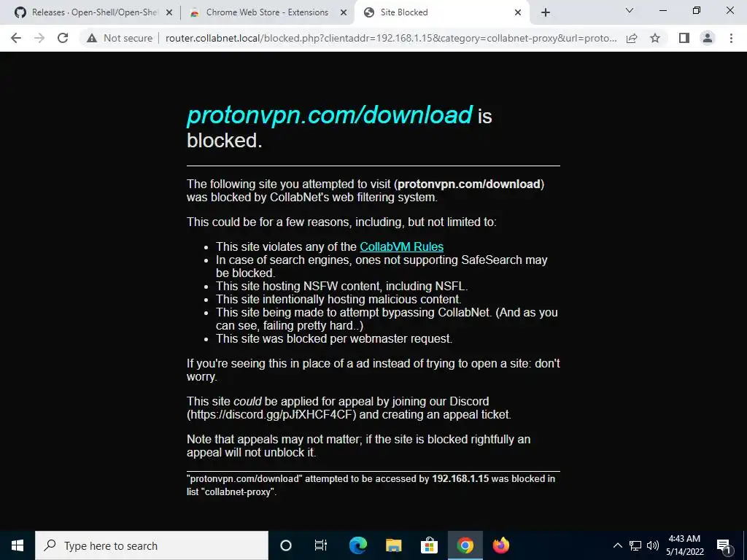Launch Microsoft Edge from the taskbar
This screenshot has width=747, height=560.
(x=358, y=545)
